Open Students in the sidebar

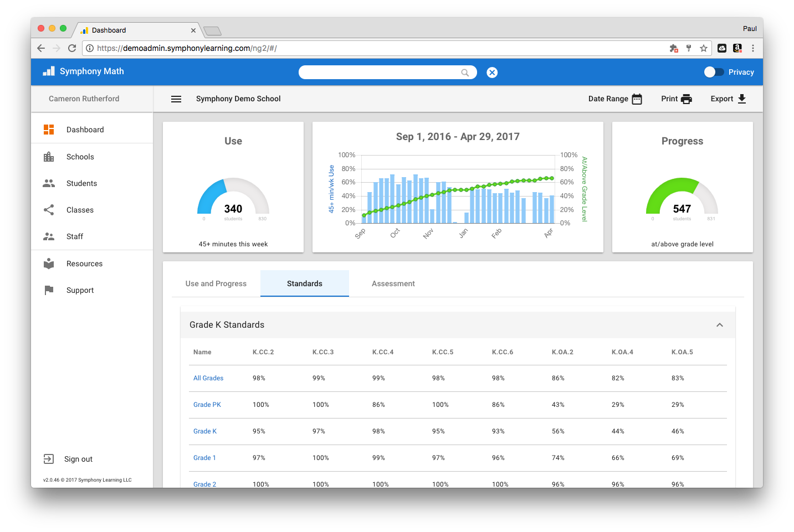82,183
